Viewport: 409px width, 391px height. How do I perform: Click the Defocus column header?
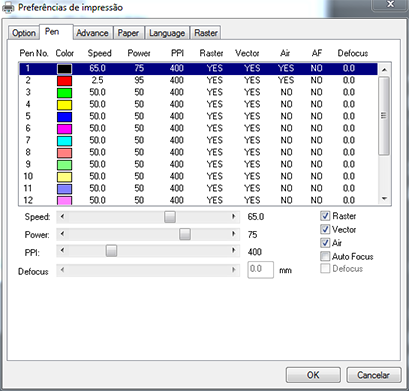(353, 53)
